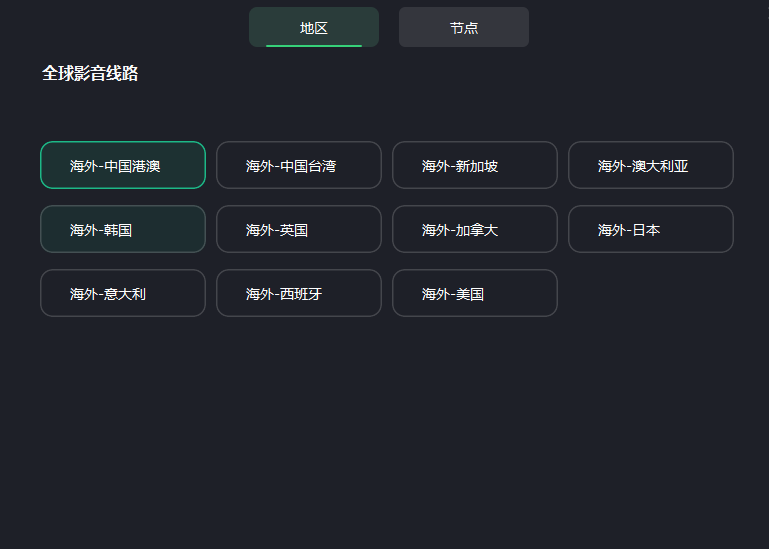Click the 全球影音线路 heading
This screenshot has height=549, width=769.
(90, 73)
